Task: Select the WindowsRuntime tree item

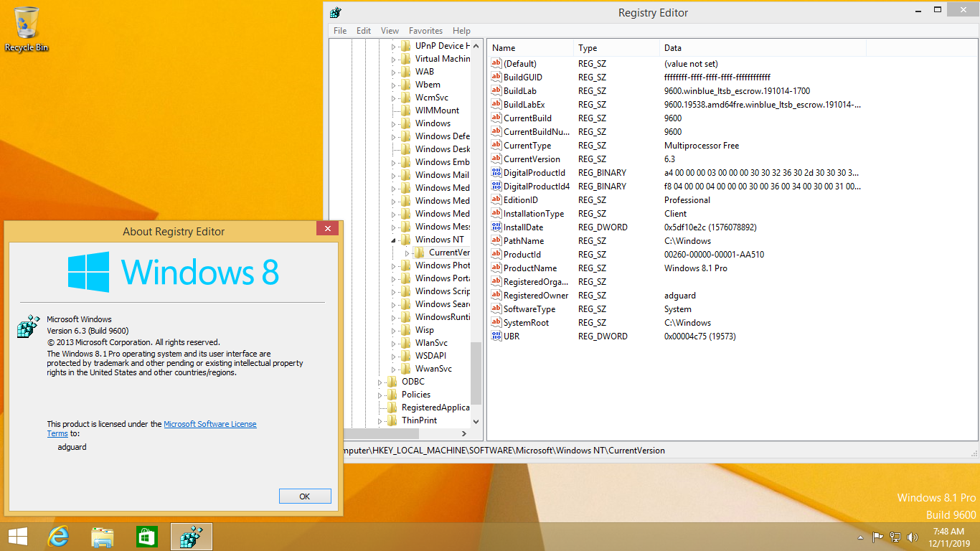Action: tap(443, 317)
